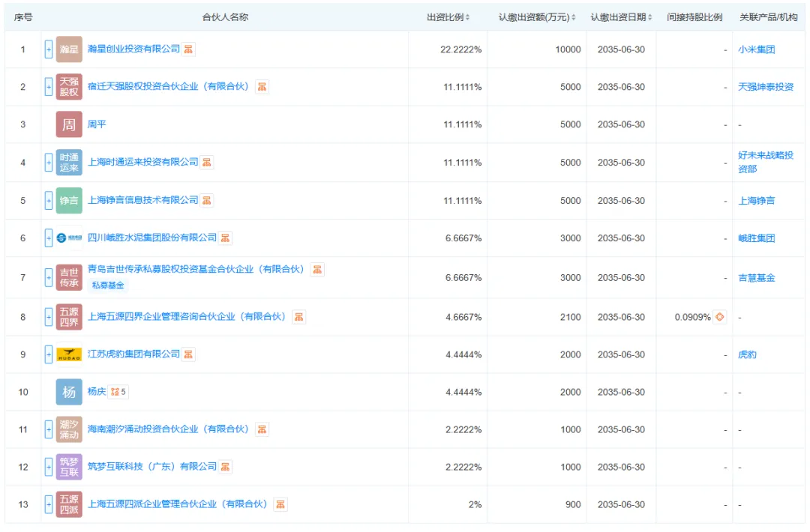Click the 0.0909% indirect holding value
This screenshot has width=810, height=532.
(x=692, y=317)
